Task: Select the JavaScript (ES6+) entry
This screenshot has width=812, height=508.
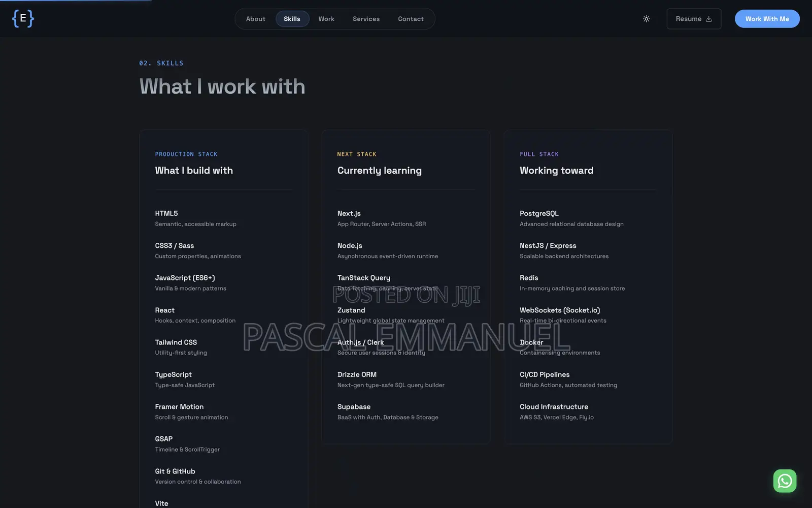Action: pos(185,278)
